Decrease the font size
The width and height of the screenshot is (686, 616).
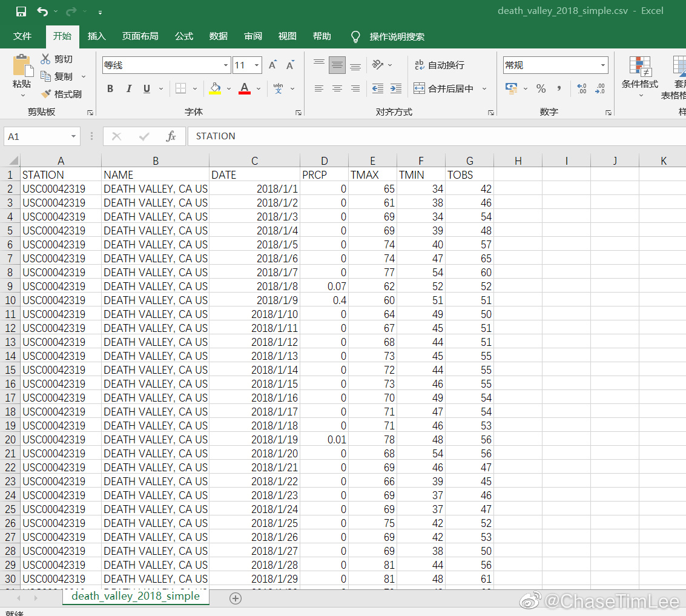[290, 65]
